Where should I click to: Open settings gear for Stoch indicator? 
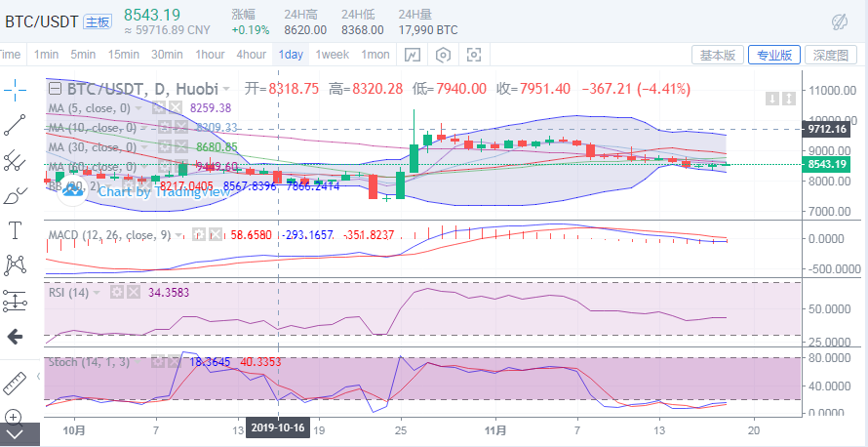159,362
